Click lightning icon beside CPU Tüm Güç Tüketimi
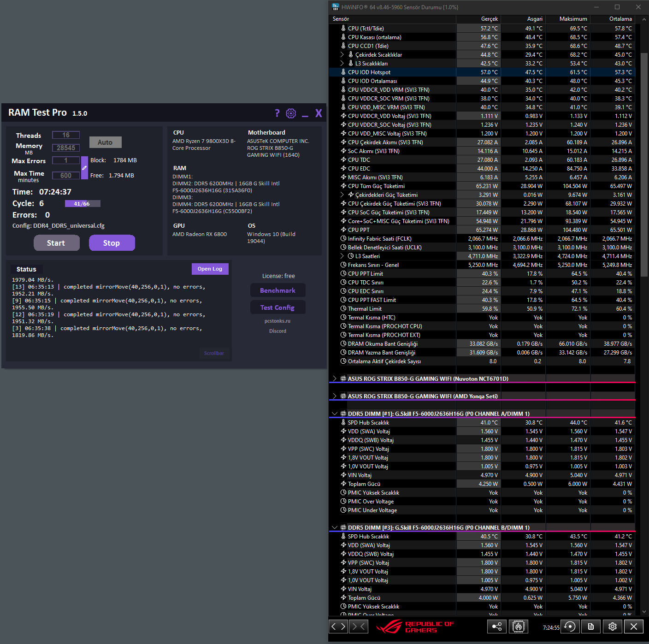 (343, 186)
